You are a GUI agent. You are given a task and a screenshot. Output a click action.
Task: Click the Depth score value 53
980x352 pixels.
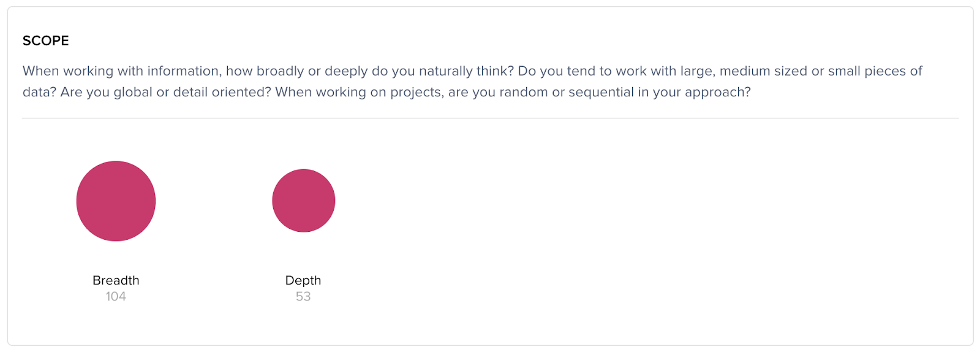tap(303, 297)
